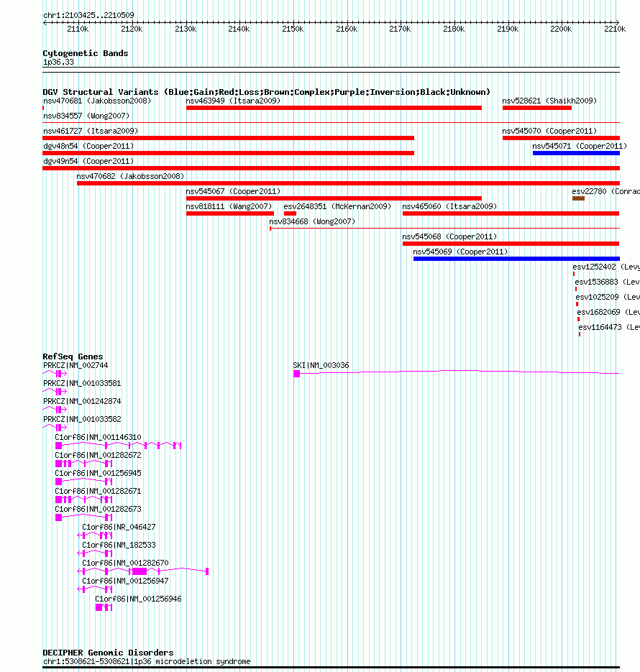Open the C1orf86|NM_001282673 transcript label
The height and width of the screenshot is (672, 640).
pyautogui.click(x=98, y=509)
